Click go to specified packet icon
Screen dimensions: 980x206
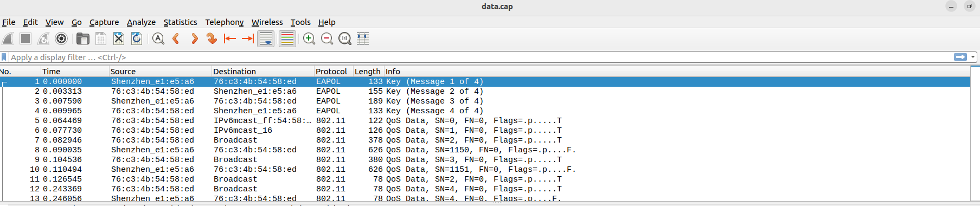click(x=212, y=38)
